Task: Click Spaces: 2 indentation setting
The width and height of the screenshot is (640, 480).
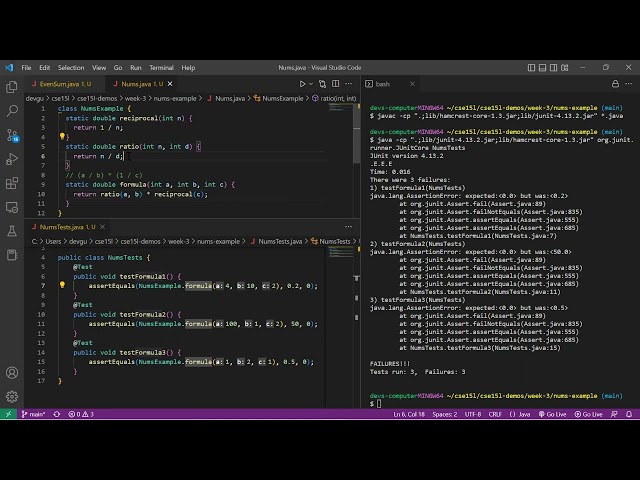Action: tap(444, 414)
